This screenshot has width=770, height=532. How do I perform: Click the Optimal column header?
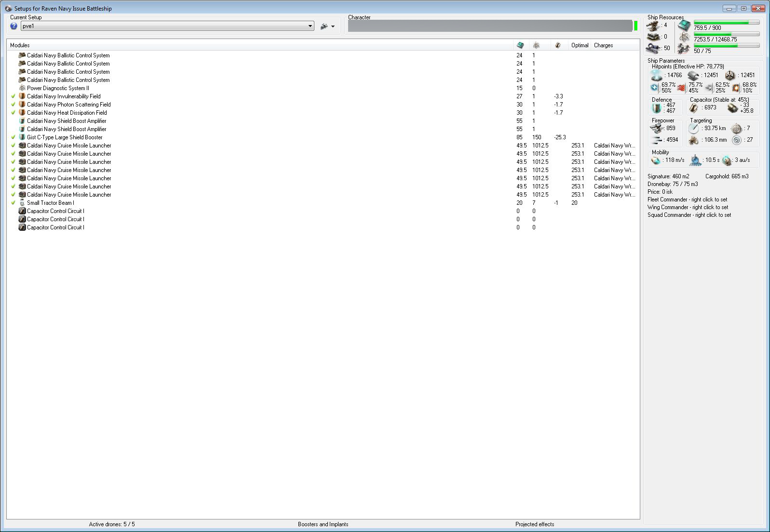[580, 45]
